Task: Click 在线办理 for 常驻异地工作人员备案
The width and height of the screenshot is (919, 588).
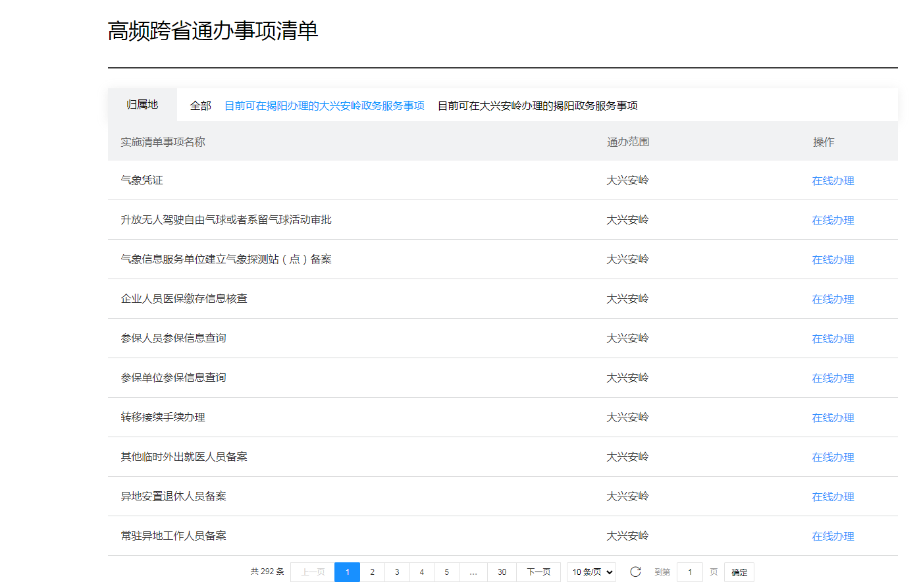Action: tap(833, 536)
